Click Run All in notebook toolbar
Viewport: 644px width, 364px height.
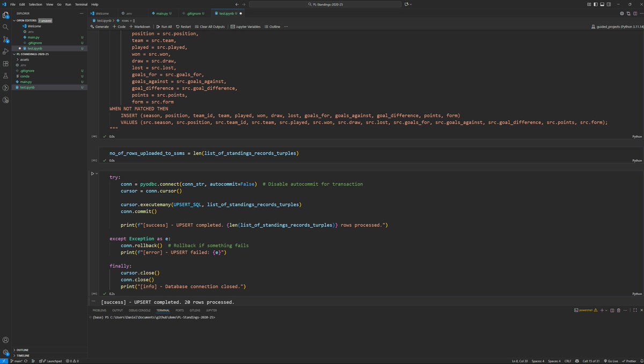164,26
